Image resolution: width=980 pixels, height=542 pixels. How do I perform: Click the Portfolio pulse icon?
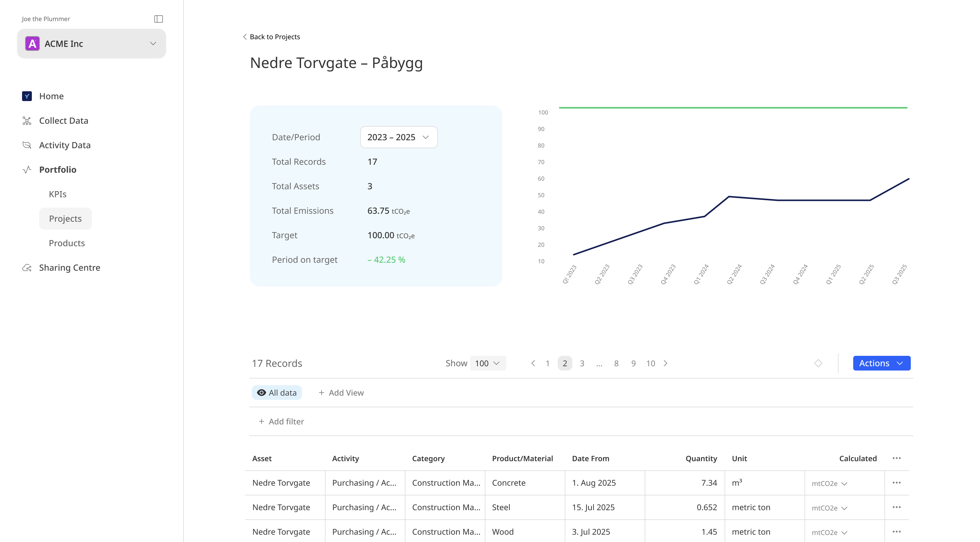[27, 170]
